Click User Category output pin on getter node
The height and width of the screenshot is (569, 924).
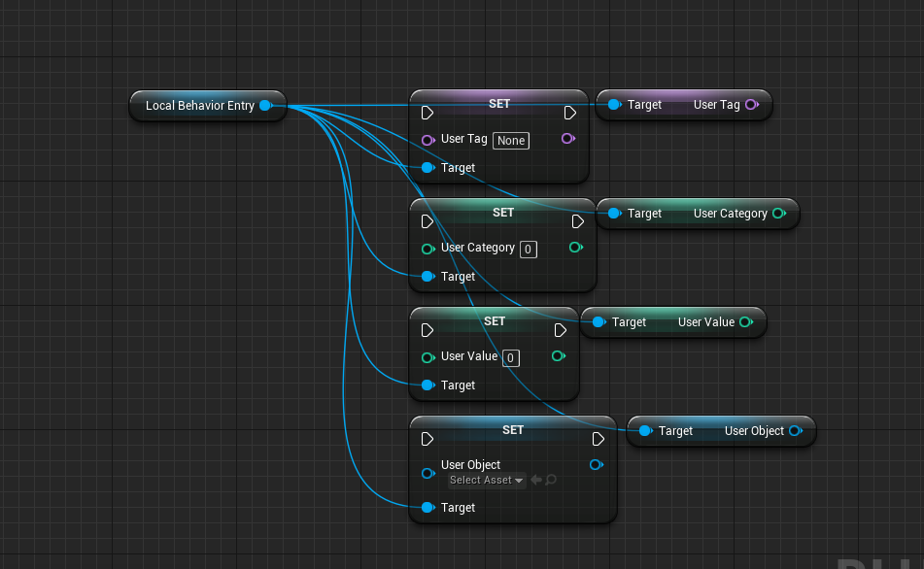(778, 214)
